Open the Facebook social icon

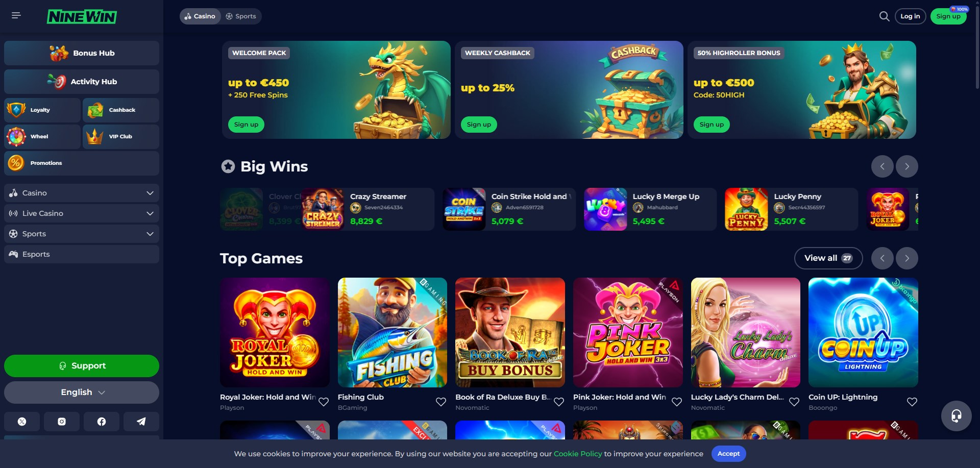[x=102, y=422]
